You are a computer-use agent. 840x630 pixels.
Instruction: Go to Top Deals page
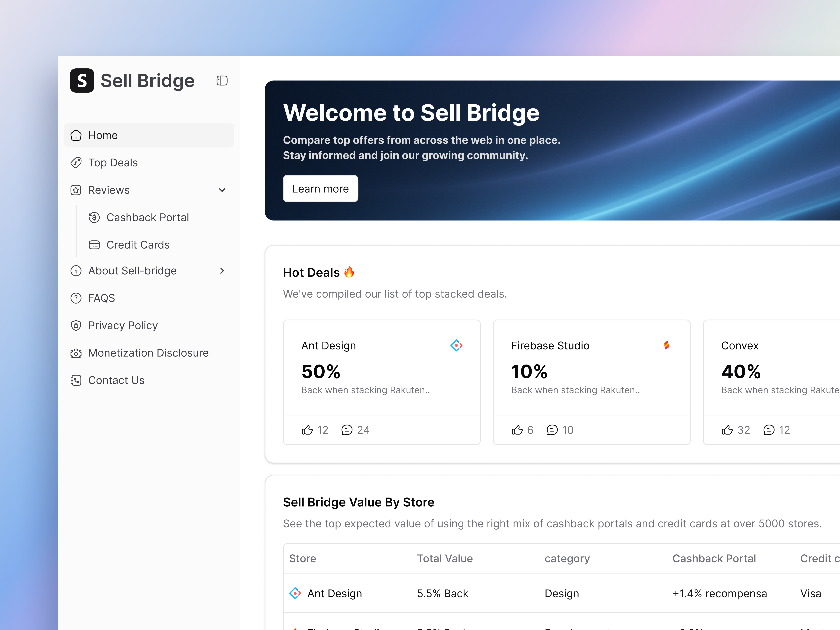click(x=149, y=163)
